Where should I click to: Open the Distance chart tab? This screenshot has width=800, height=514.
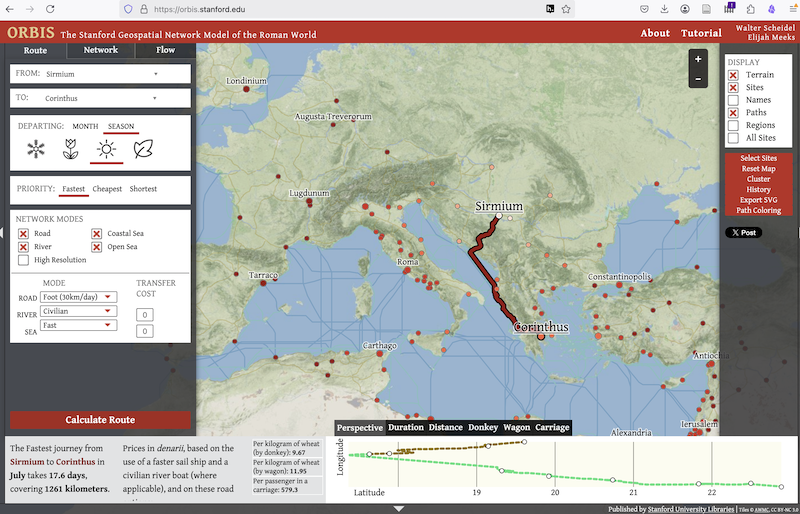pyautogui.click(x=445, y=427)
